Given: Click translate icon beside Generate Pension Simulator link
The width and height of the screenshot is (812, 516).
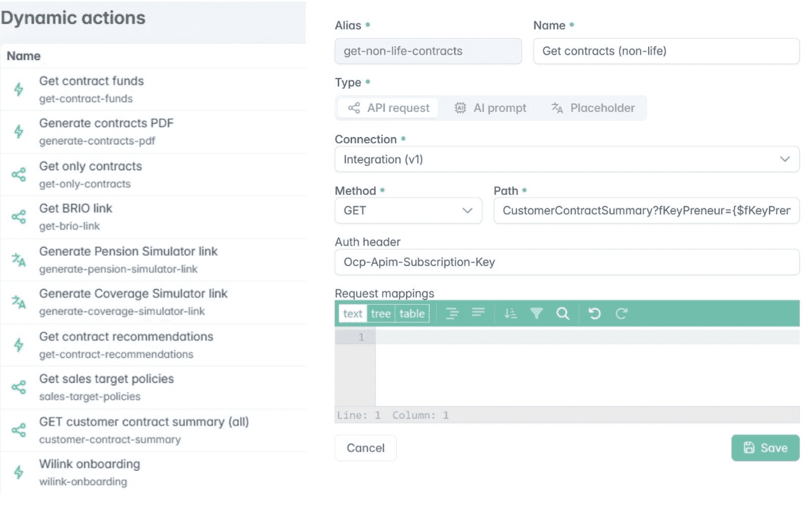Looking at the screenshot, I should (x=19, y=260).
